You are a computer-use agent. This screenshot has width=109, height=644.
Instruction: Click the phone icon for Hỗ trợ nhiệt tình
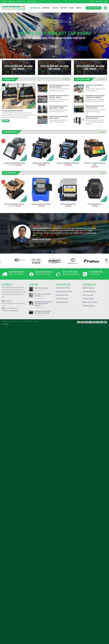tap(85, 274)
